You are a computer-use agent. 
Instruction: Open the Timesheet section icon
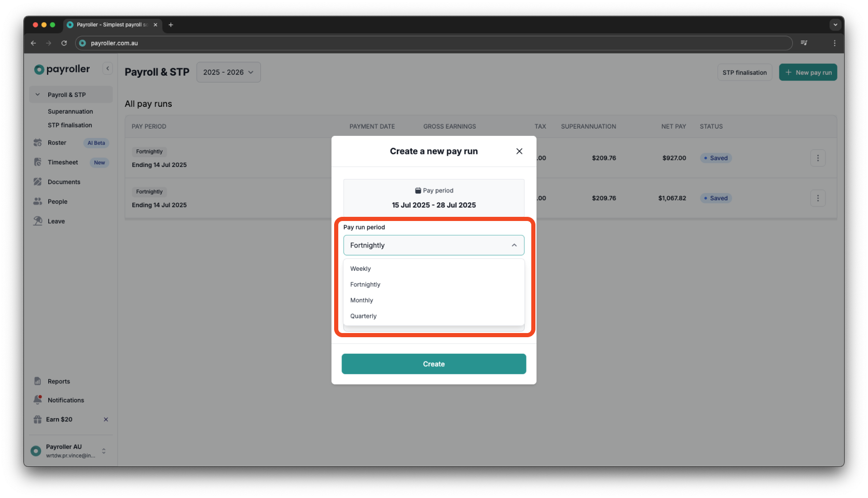point(38,162)
